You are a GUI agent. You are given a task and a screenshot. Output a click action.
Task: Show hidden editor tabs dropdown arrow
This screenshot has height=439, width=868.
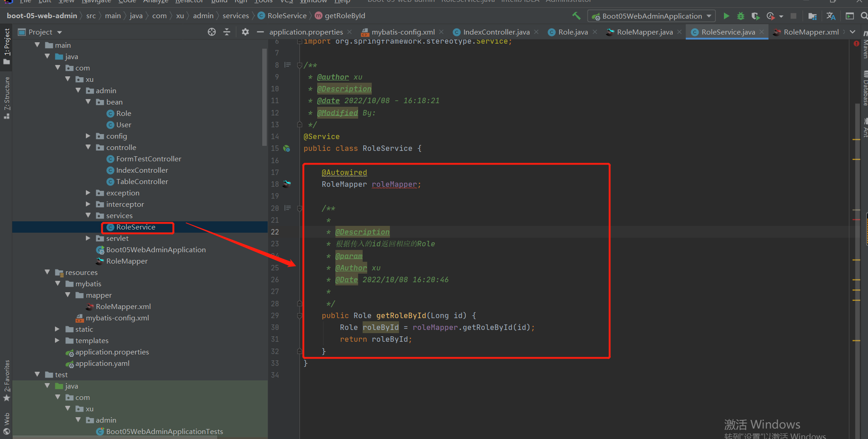click(x=853, y=32)
